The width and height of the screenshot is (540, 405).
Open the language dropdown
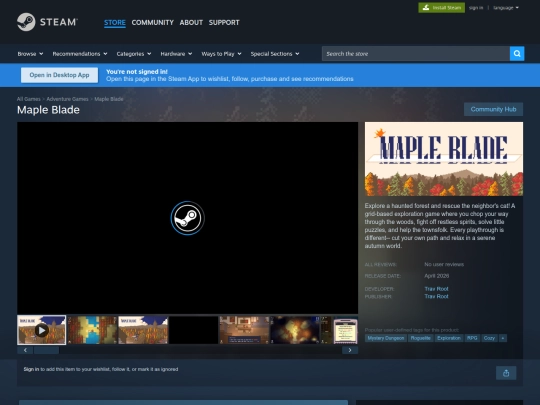[506, 8]
